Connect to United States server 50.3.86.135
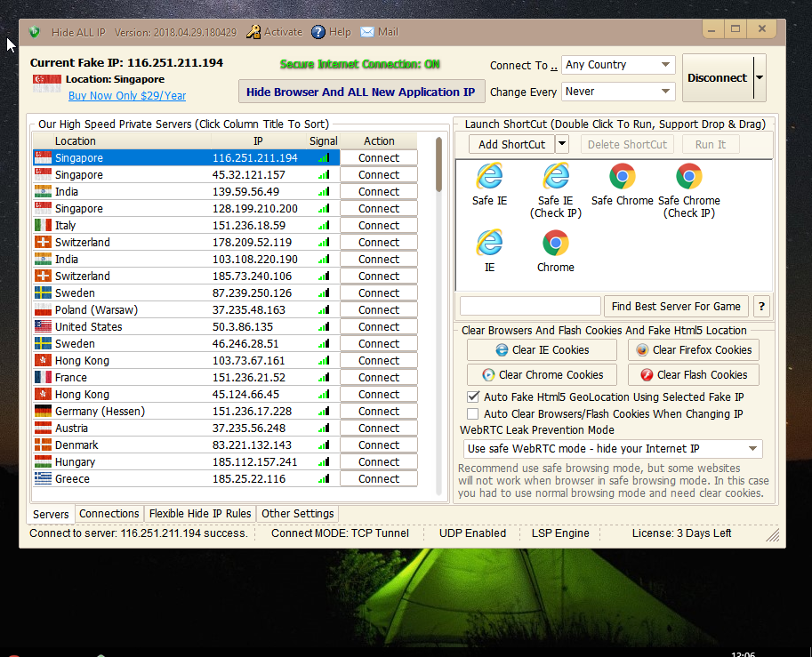Screen dimensions: 812x657 (379, 326)
